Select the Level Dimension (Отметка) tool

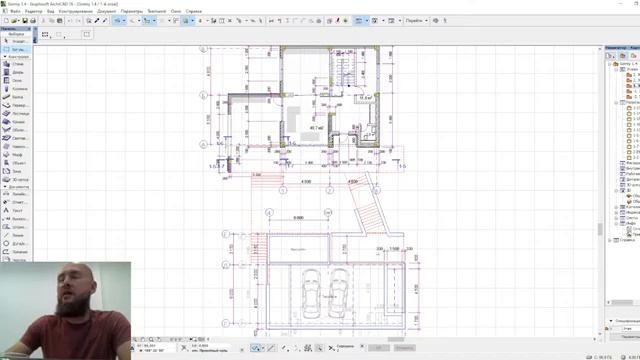pyautogui.click(x=16, y=202)
